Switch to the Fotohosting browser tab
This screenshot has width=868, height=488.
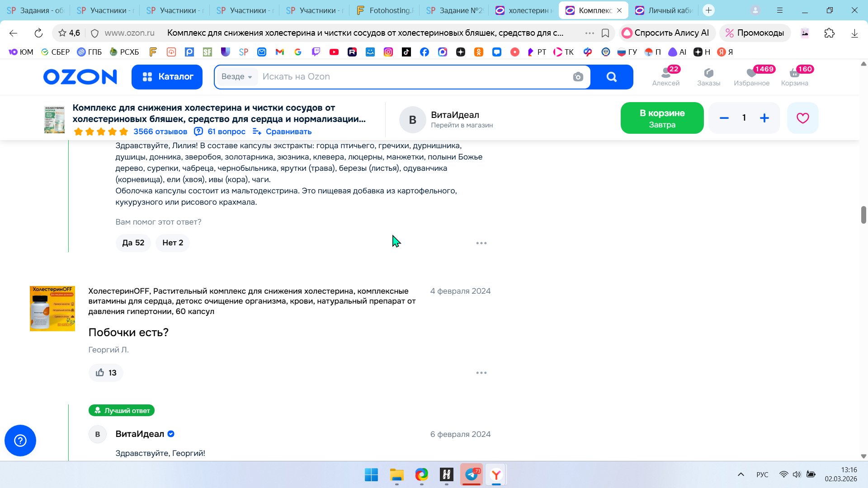point(384,10)
